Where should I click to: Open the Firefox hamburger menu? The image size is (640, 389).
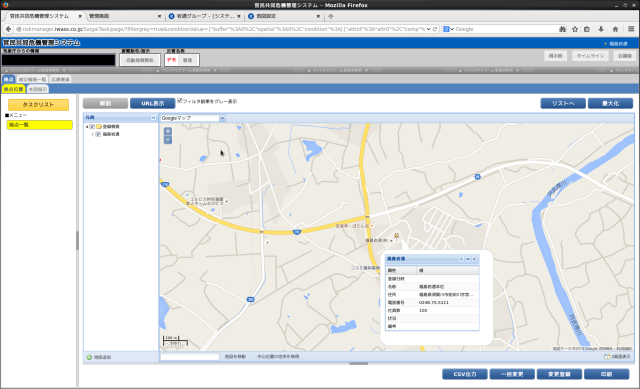(631, 29)
